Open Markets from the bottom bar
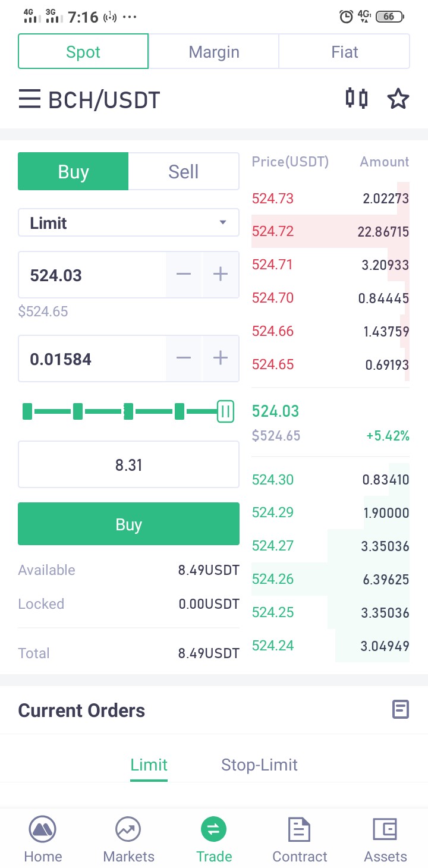428x868 pixels. click(x=128, y=839)
